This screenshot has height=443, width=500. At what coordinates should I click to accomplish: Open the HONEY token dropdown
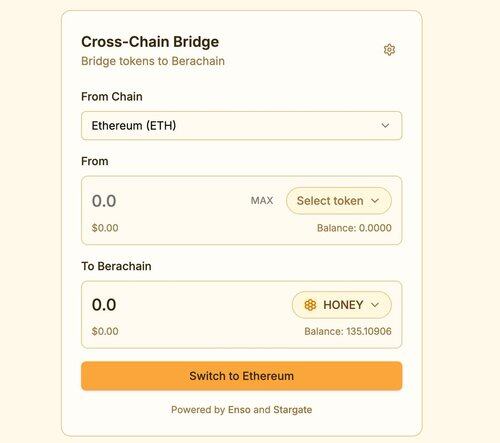(x=342, y=305)
